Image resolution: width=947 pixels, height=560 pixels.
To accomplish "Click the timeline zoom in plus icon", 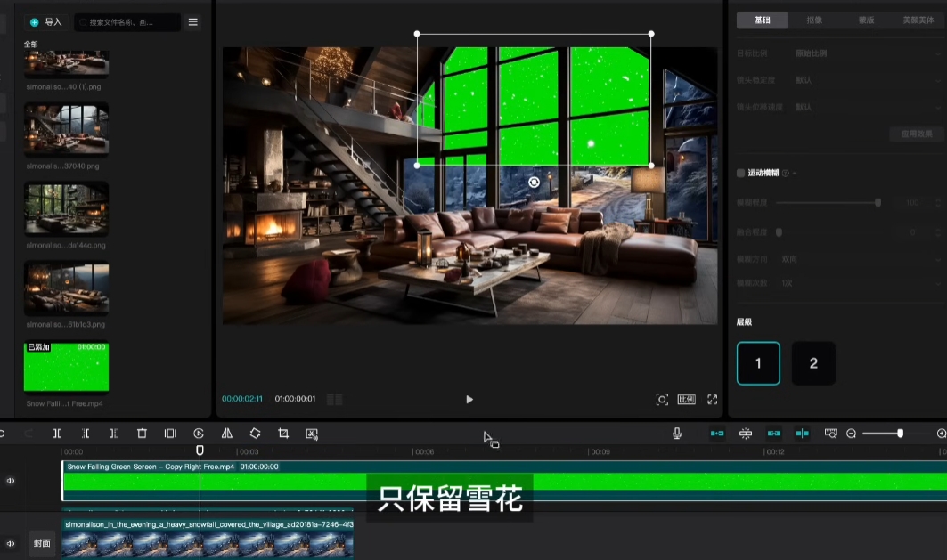I will [x=941, y=434].
